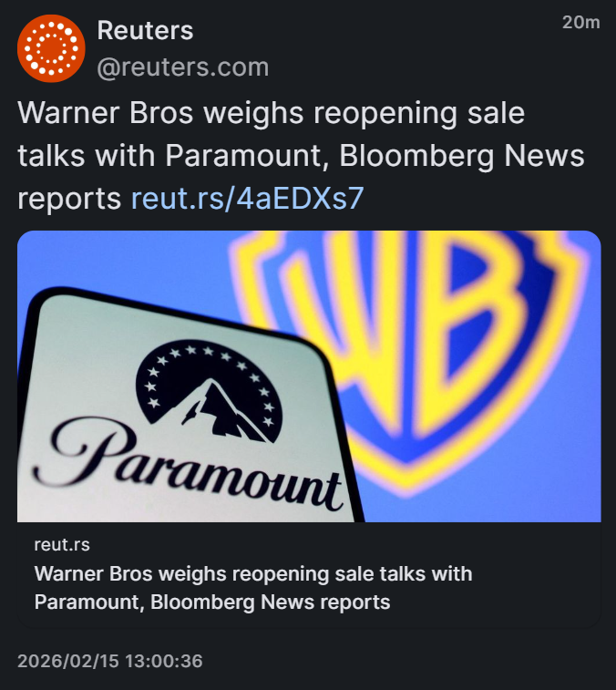This screenshot has height=690, width=616.
Task: Select the 2026/02/15 13:00:36 date stamp
Action: point(110,661)
